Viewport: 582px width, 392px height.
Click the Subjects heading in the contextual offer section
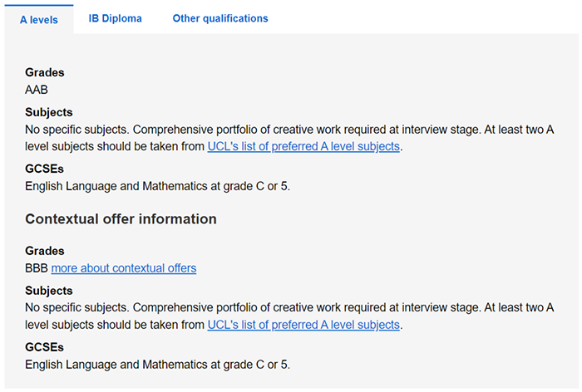pos(49,291)
